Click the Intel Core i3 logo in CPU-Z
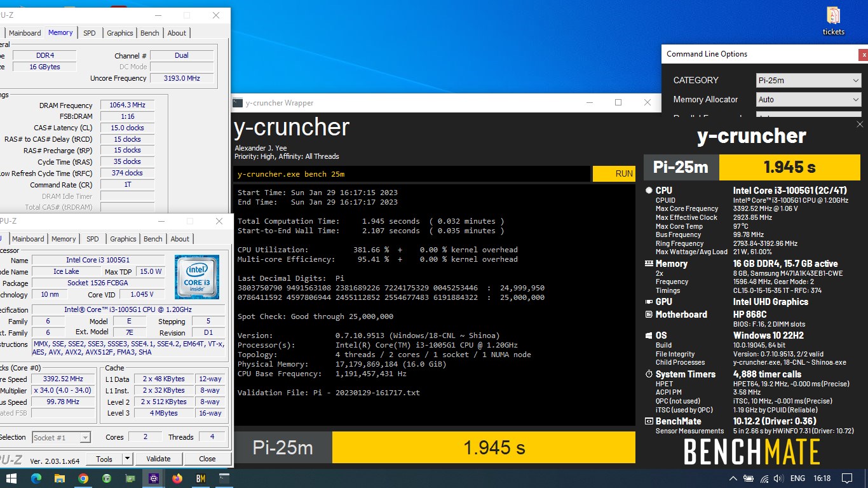This screenshot has height=488, width=868. point(197,276)
